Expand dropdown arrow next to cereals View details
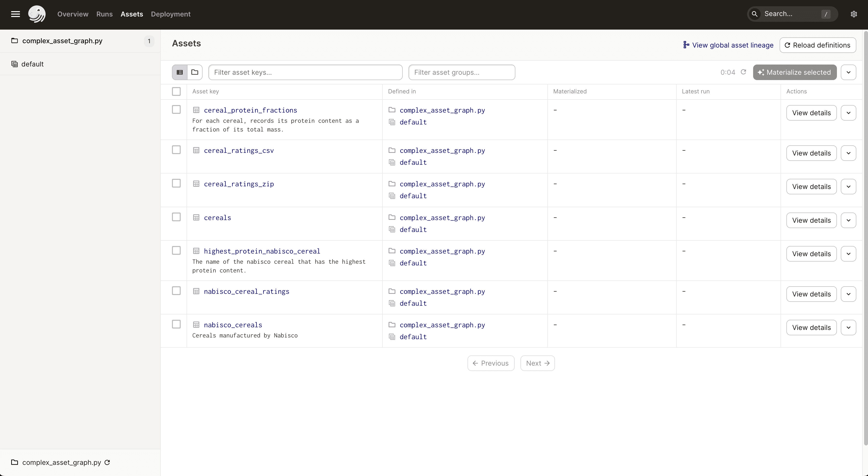The image size is (868, 476). pos(849,220)
